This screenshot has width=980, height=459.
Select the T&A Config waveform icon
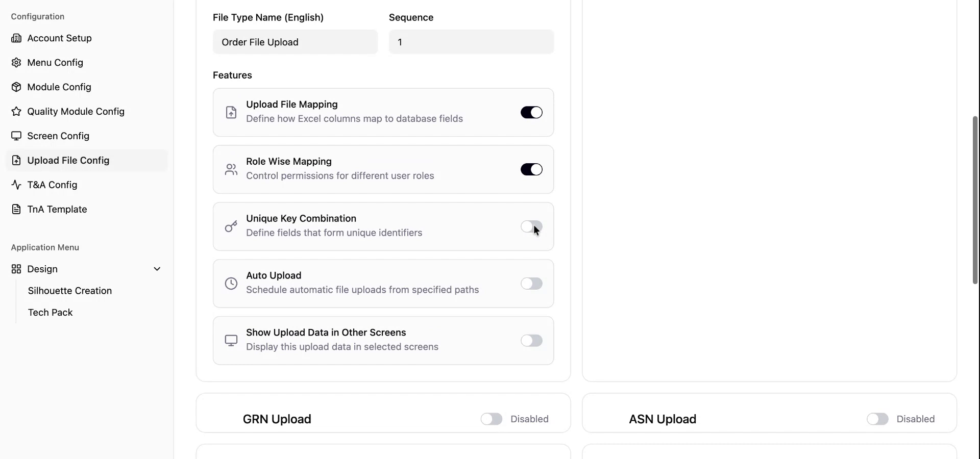click(x=17, y=185)
